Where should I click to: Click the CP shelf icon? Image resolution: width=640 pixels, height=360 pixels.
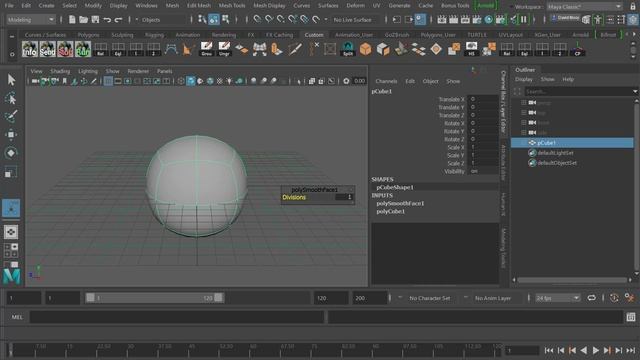(578, 49)
